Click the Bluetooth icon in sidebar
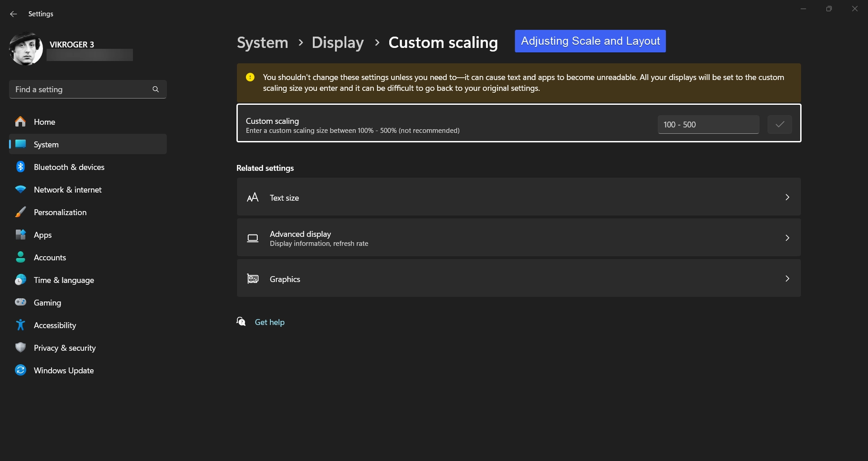 [x=20, y=167]
